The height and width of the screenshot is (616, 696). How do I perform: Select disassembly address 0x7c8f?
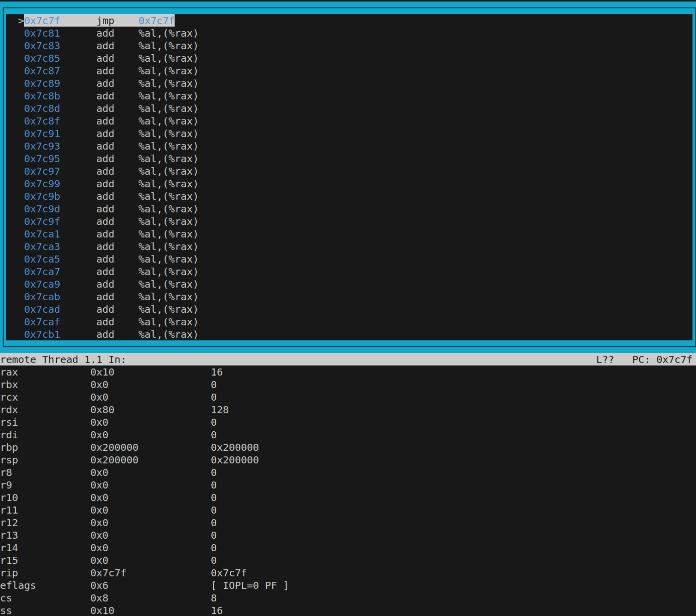[42, 121]
